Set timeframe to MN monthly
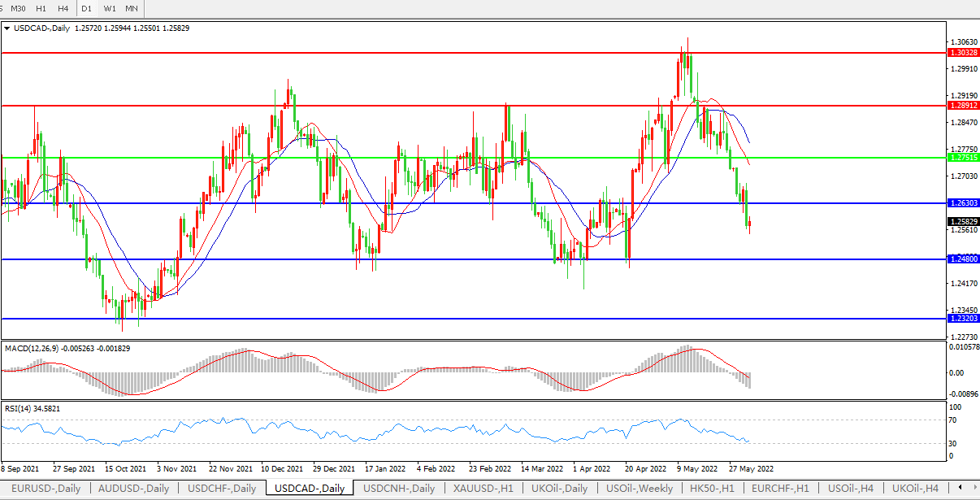The width and height of the screenshot is (980, 500). pos(131,8)
